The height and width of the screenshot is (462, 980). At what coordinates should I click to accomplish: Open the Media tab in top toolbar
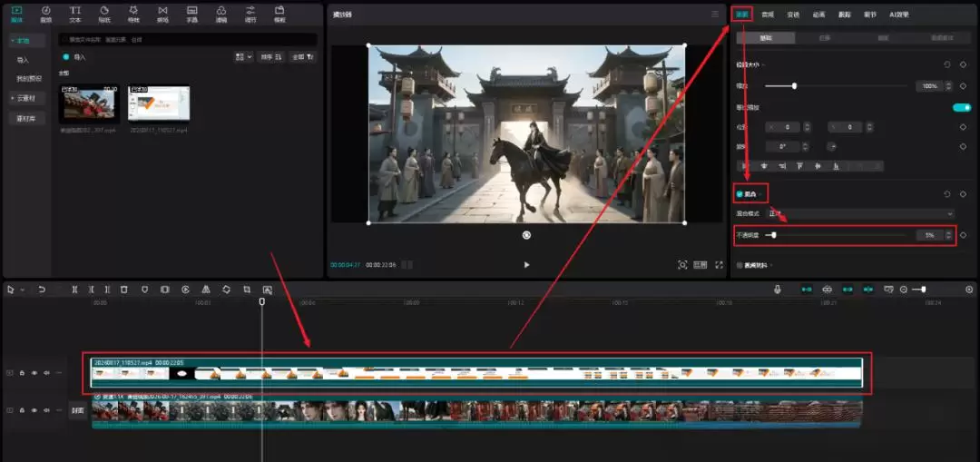(17, 15)
